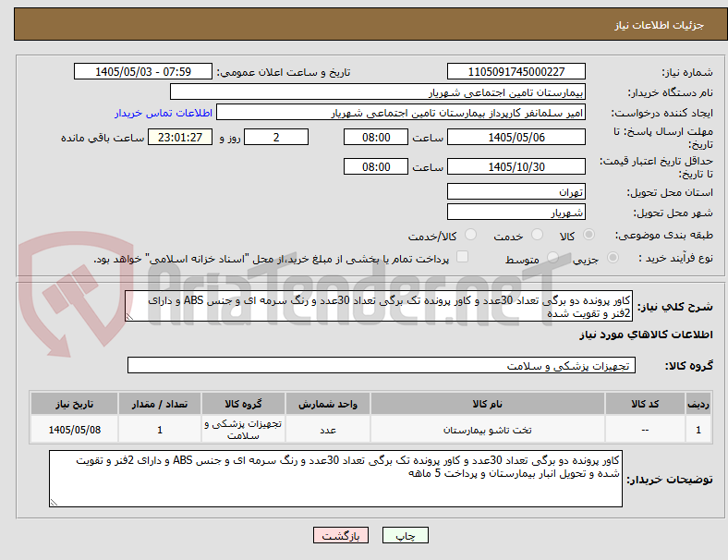
Task: Click the delivery province field تهران
Action: pos(516,191)
